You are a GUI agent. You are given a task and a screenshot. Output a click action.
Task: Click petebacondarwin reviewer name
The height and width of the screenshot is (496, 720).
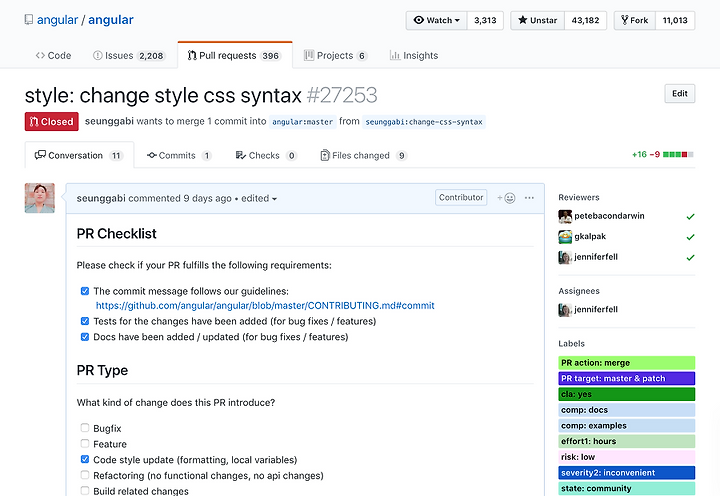(x=609, y=216)
